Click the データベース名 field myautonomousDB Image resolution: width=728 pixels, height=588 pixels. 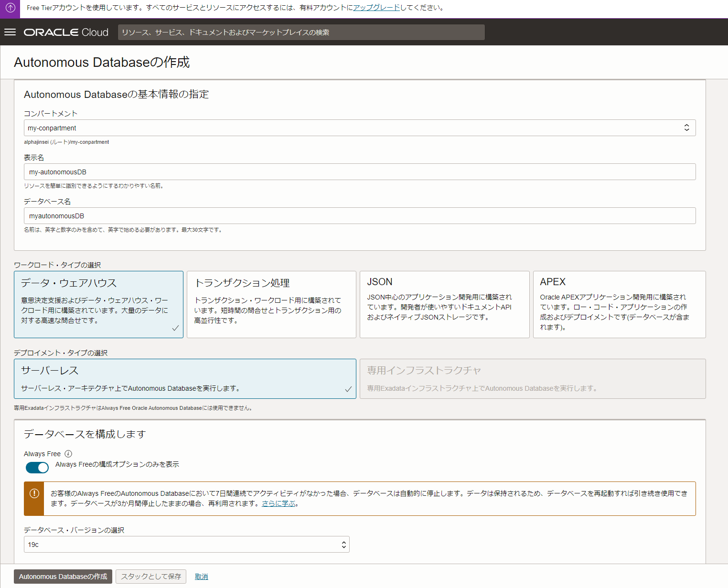click(x=360, y=216)
